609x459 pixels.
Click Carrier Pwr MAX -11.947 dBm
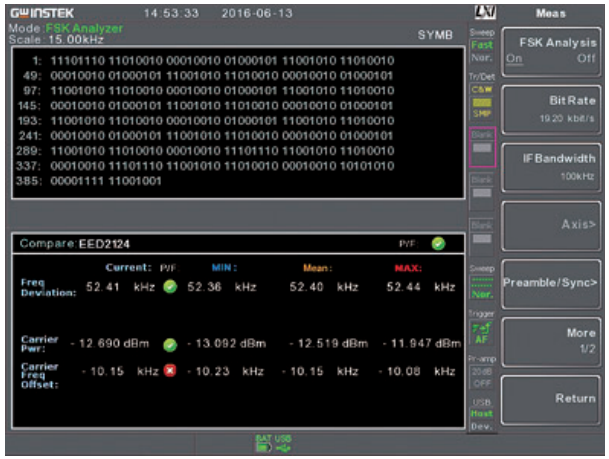(x=422, y=344)
